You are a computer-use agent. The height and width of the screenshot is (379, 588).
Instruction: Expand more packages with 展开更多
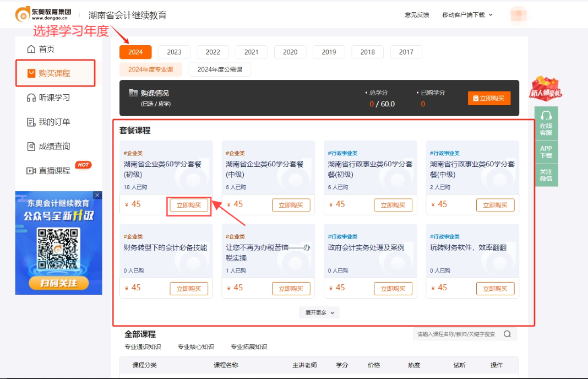click(x=319, y=313)
